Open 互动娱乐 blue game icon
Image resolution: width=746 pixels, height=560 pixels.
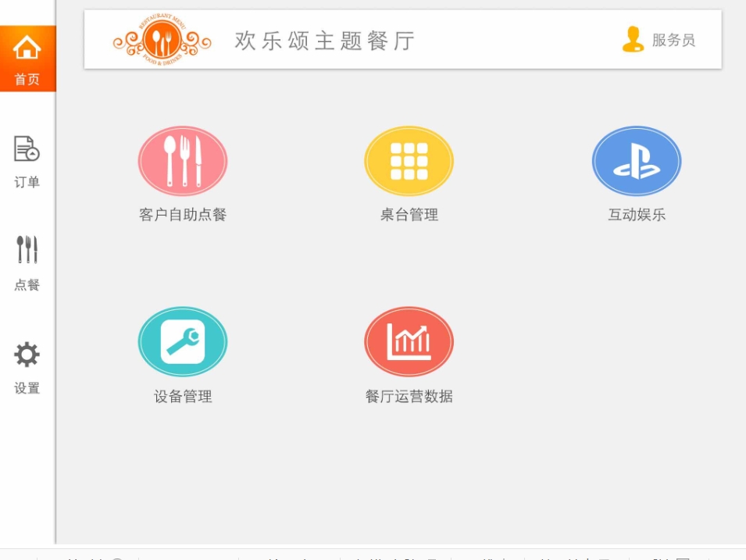click(x=637, y=161)
